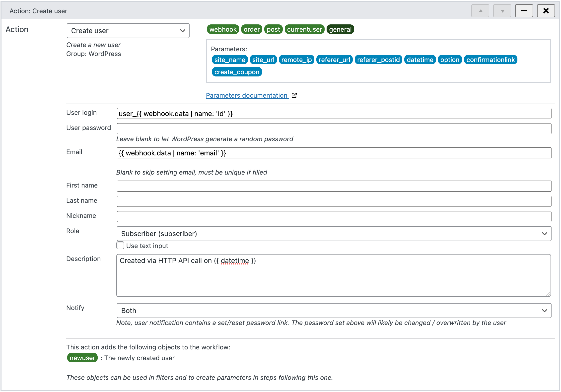Insert the site_name parameter tag

coord(229,60)
